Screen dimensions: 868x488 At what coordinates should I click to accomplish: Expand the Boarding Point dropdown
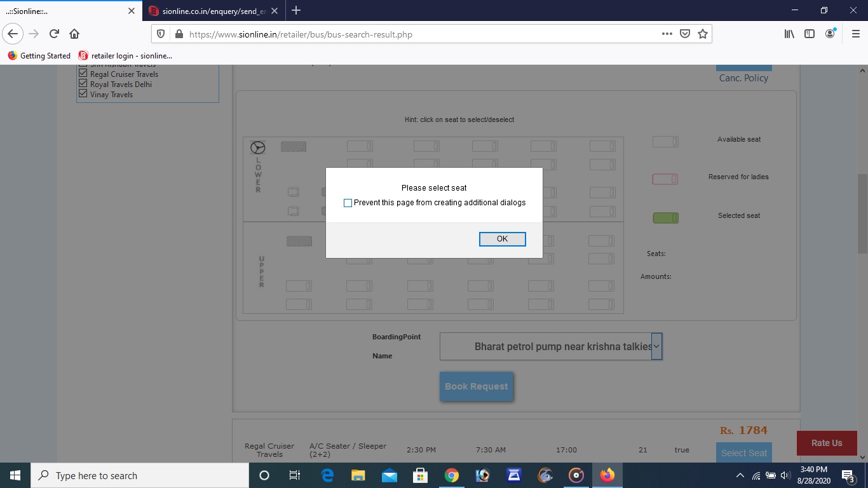point(656,347)
